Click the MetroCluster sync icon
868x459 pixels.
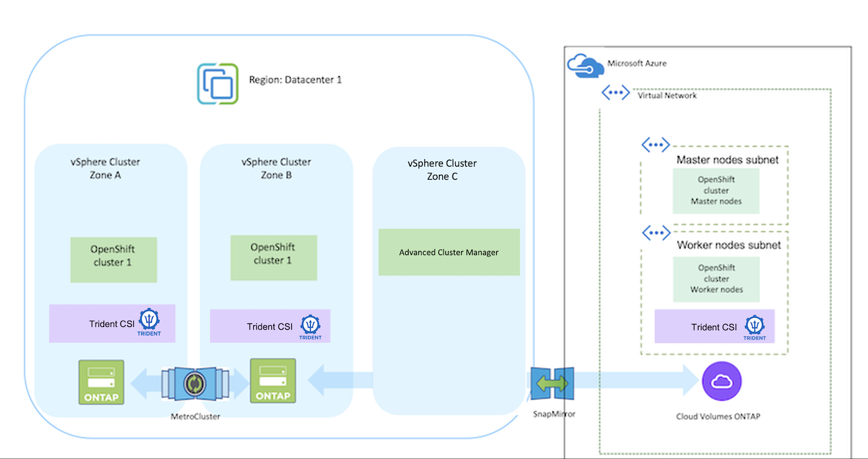[195, 384]
